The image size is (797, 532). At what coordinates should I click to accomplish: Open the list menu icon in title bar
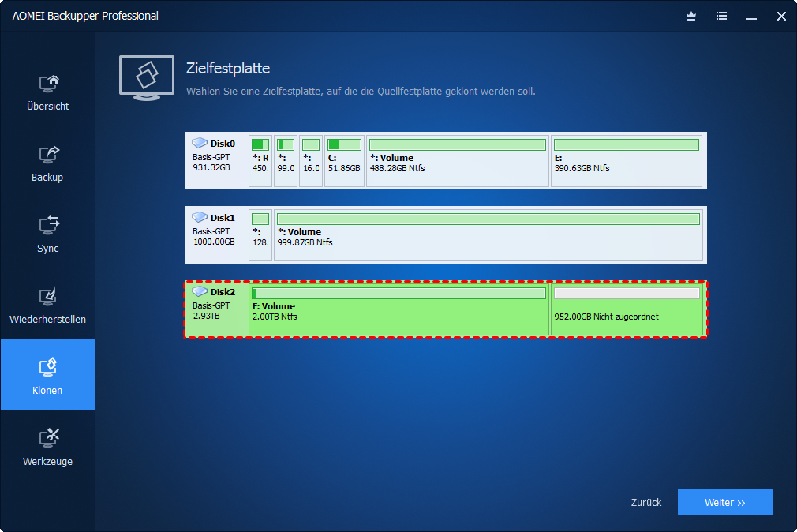(721, 17)
